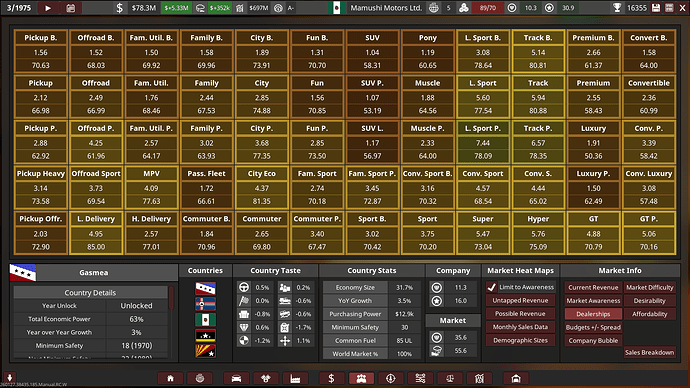The height and width of the screenshot is (388, 690).
Task: Click the diamond prestige taste icon
Action: tap(244, 327)
